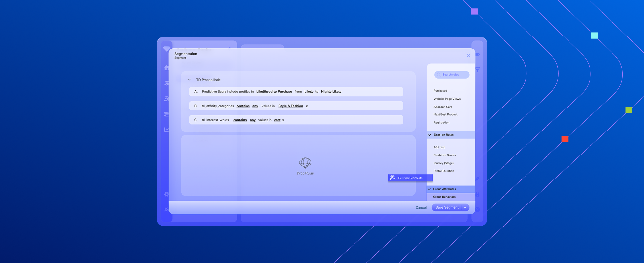Open settings via the sidebar gear icon

(x=166, y=194)
